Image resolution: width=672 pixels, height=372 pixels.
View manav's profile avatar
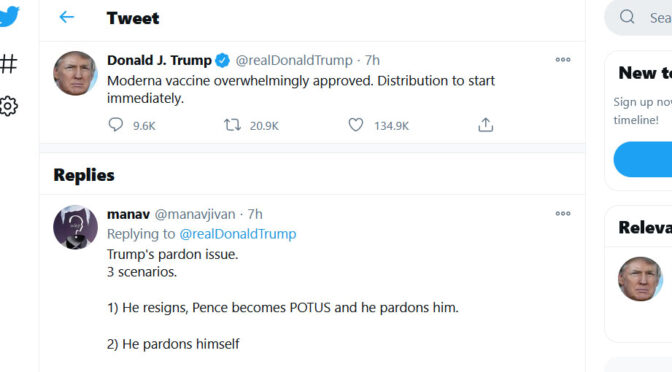coord(75,227)
